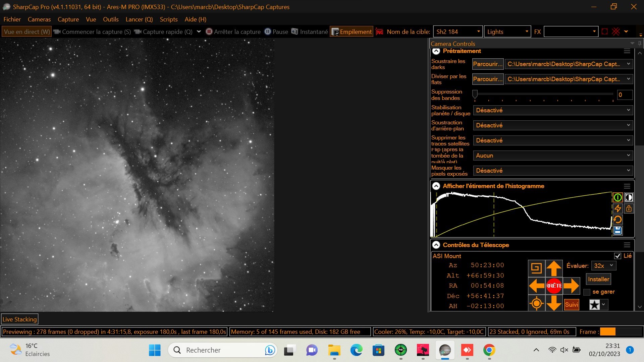Click the spiral search icon in telescope controls

click(536, 268)
